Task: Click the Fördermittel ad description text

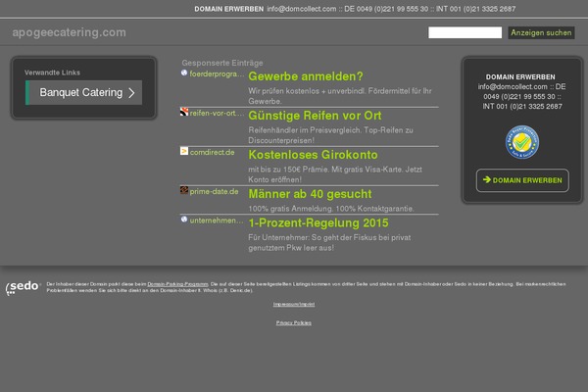Action: 340,96
